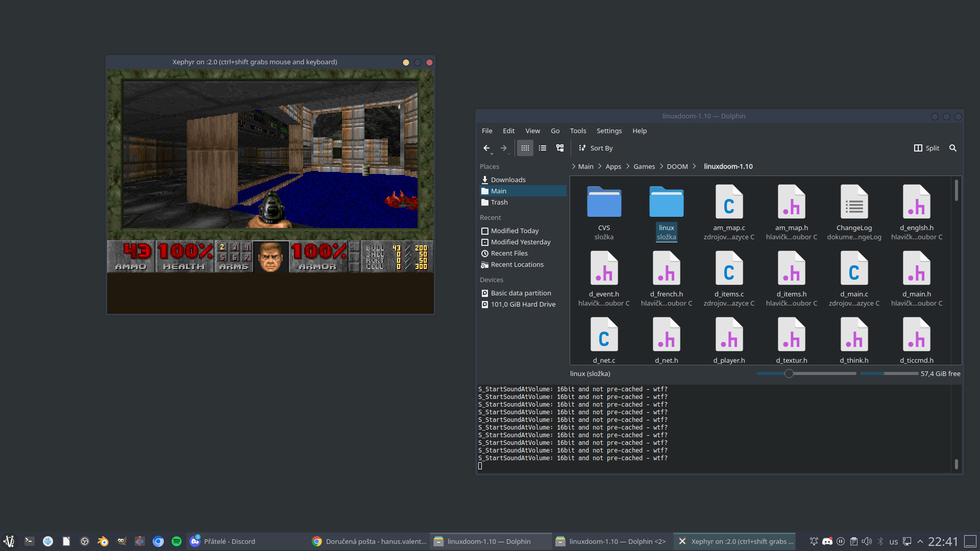Open Blender from the taskbar
The height and width of the screenshot is (551, 980).
103,541
